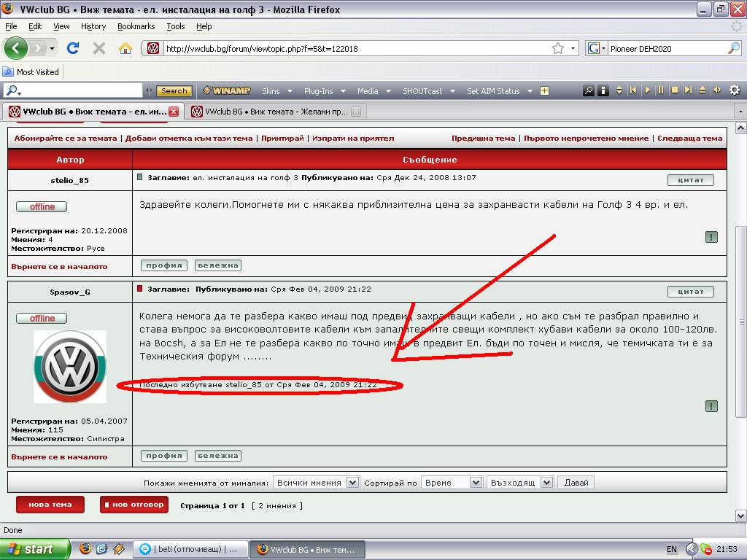The height and width of the screenshot is (560, 747).
Task: Pause playback on the Winamp toolbar
Action: tap(661, 90)
